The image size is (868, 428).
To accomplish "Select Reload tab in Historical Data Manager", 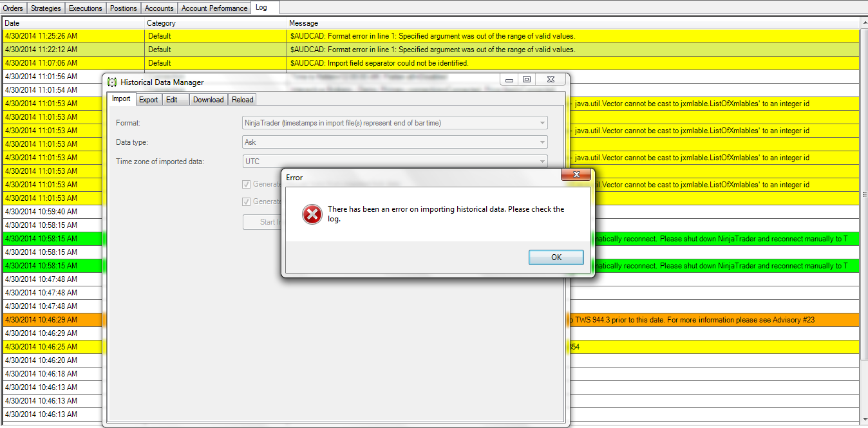I will pos(243,100).
